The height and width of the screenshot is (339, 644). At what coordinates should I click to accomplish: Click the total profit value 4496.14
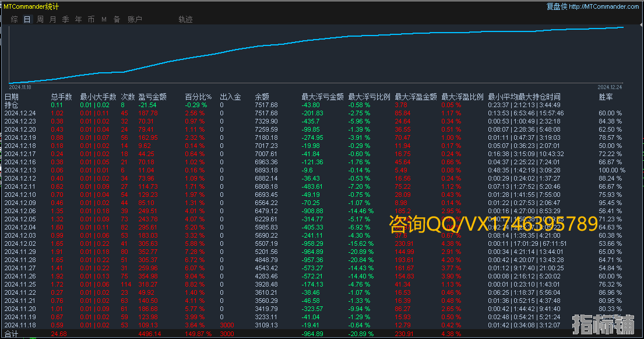pyautogui.click(x=150, y=334)
